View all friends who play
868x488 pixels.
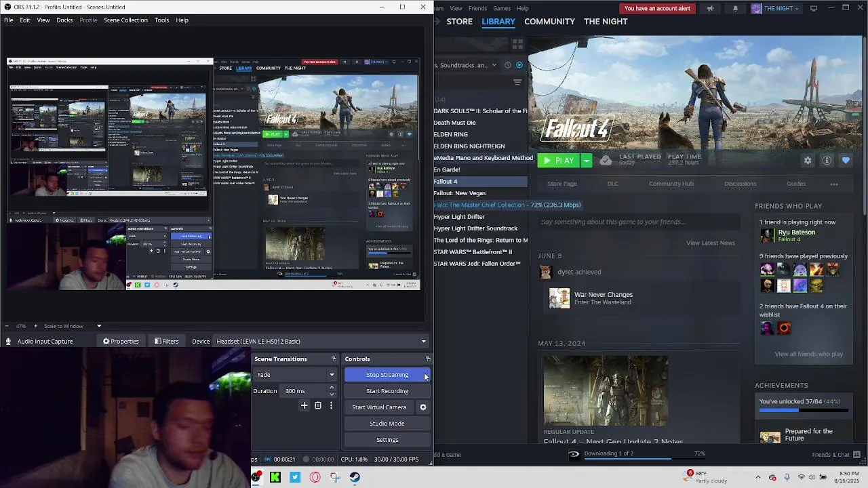click(808, 354)
